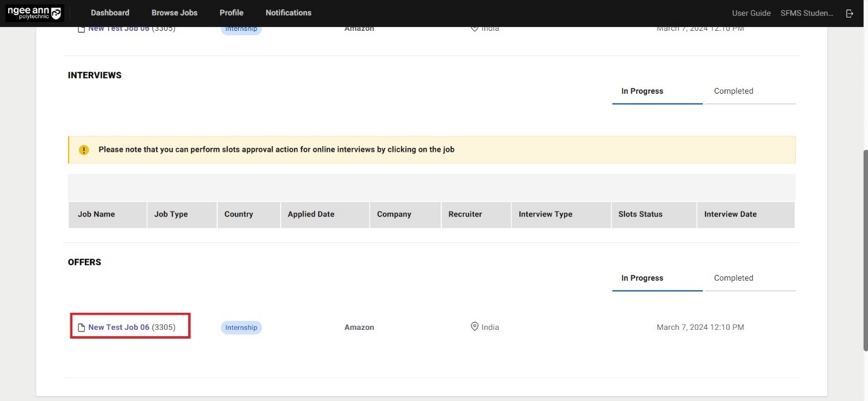The height and width of the screenshot is (401, 868).
Task: Open the Profile menu item
Action: 232,13
